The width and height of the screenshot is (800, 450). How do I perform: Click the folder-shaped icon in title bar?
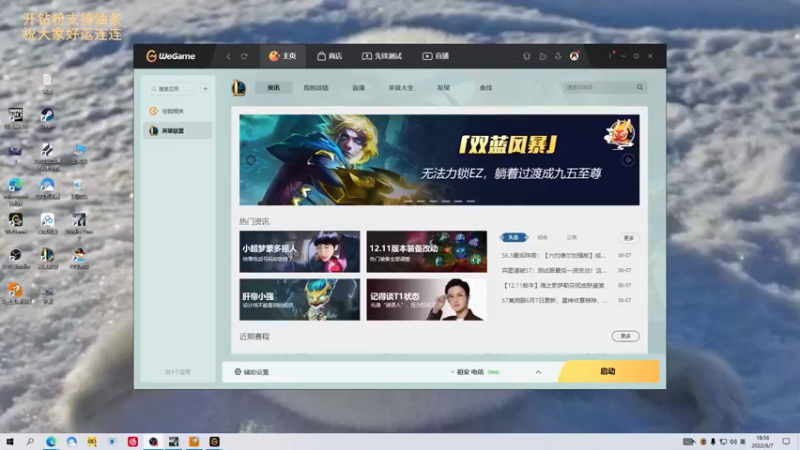pos(542,56)
